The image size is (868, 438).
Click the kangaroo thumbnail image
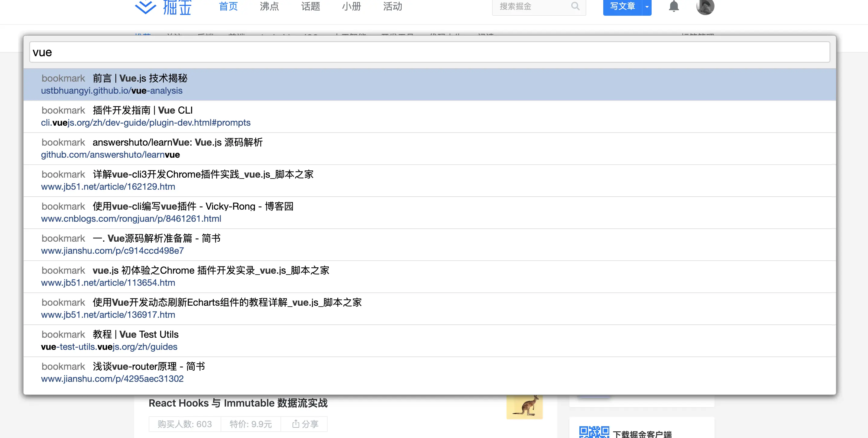tap(524, 407)
